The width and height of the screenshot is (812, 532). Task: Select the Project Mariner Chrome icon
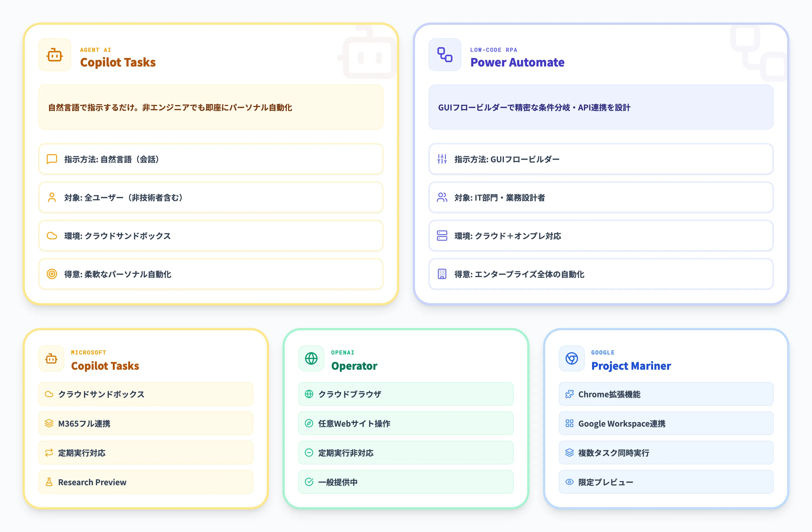(571, 358)
